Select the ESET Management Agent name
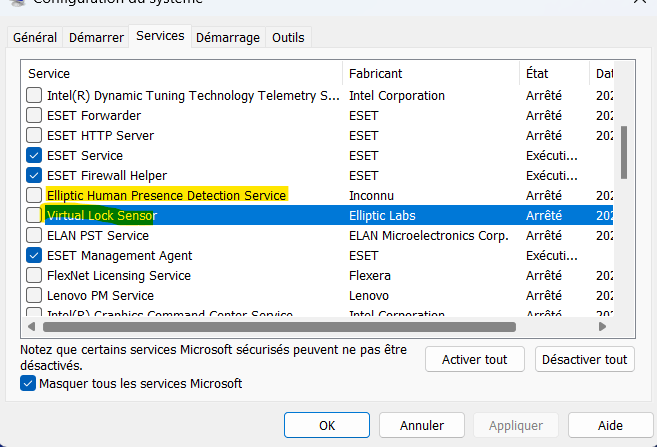The image size is (657, 447). pos(119,256)
